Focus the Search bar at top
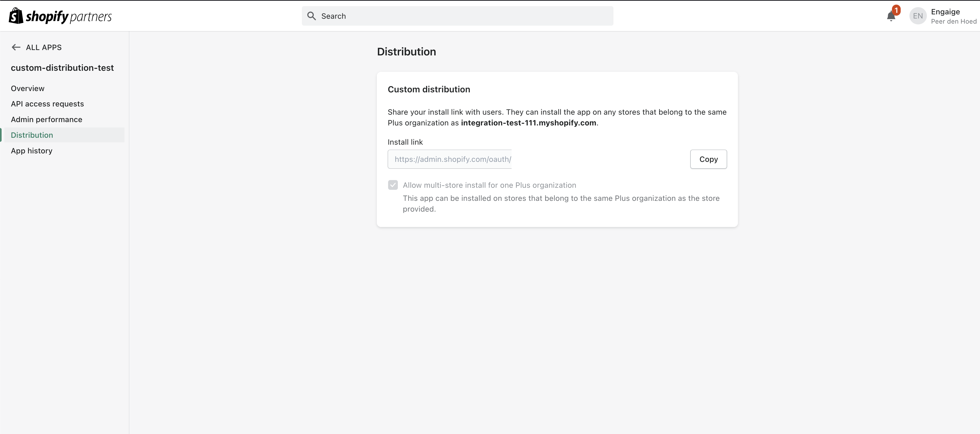The height and width of the screenshot is (434, 980). (457, 16)
